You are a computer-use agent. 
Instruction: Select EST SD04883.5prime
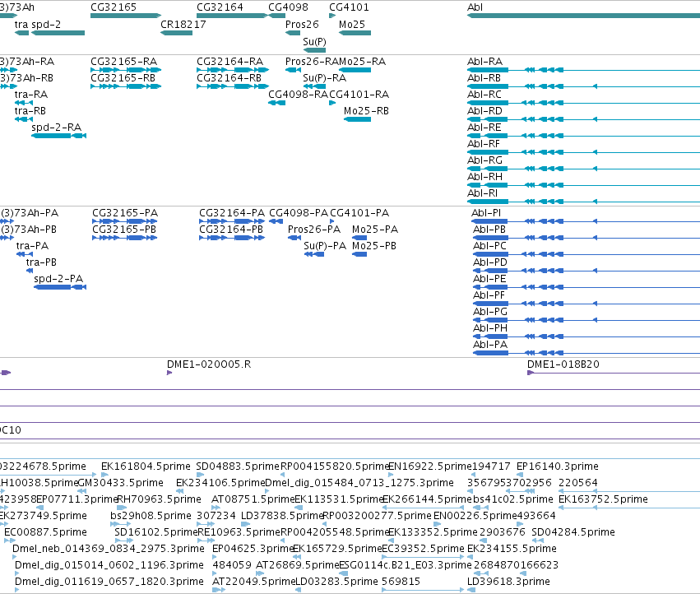coord(238,466)
